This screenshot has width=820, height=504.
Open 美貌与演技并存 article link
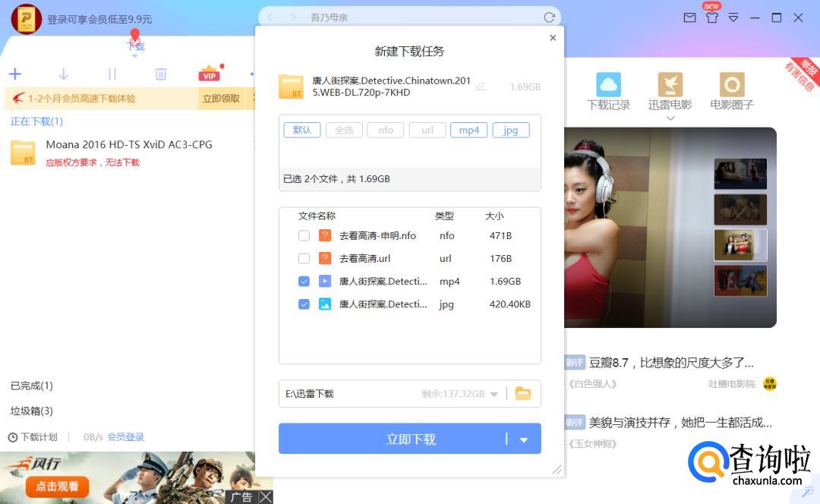(680, 423)
